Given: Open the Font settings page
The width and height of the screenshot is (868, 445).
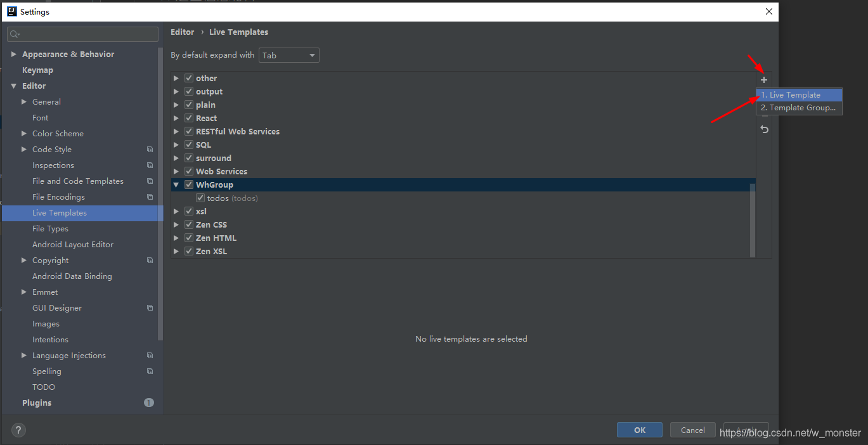Looking at the screenshot, I should (x=40, y=117).
